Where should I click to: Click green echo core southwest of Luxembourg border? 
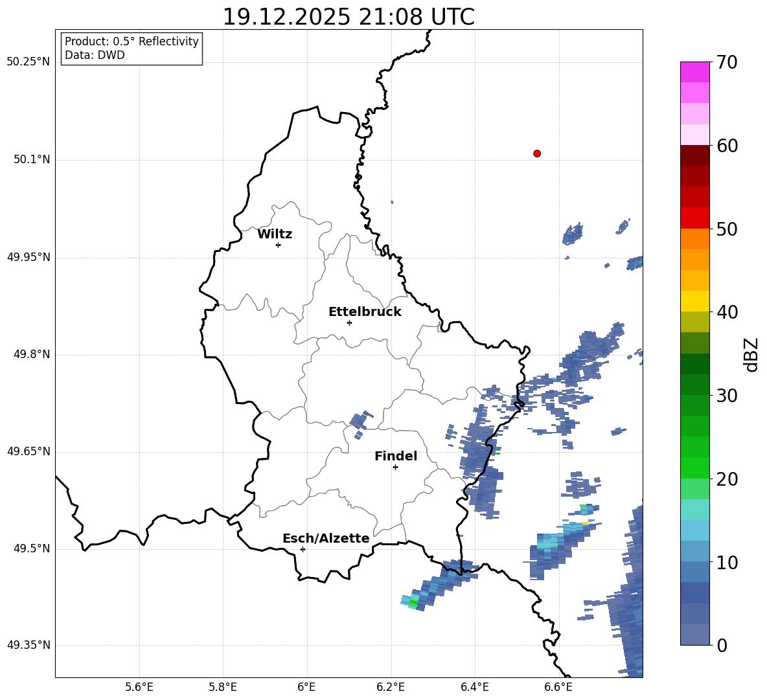pos(413,602)
